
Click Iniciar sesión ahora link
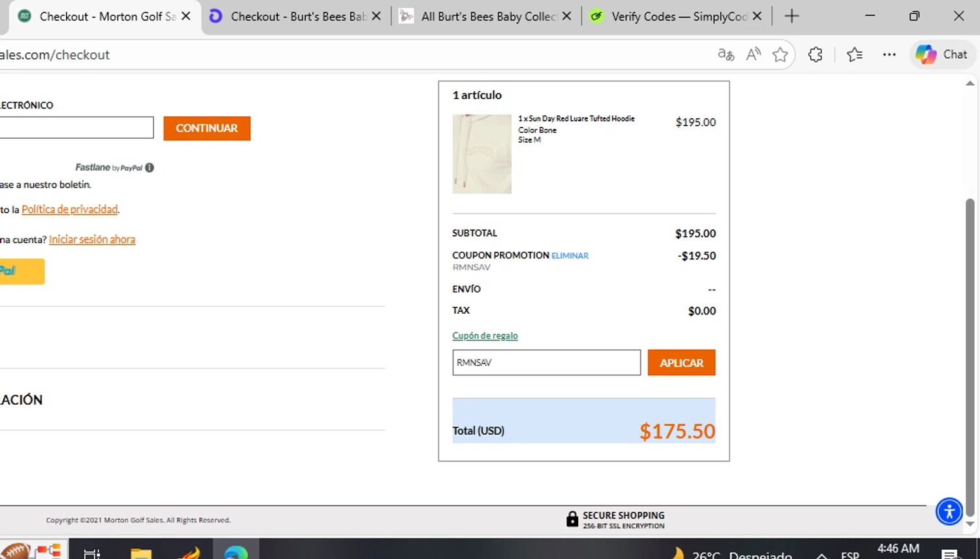click(x=92, y=239)
